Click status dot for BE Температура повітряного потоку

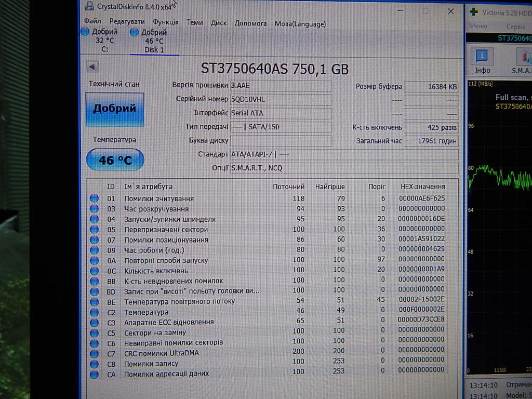tap(95, 302)
